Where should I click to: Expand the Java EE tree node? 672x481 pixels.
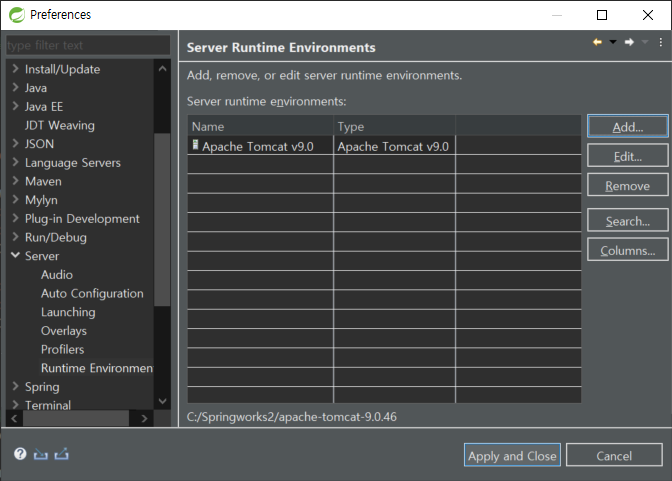pyautogui.click(x=15, y=106)
